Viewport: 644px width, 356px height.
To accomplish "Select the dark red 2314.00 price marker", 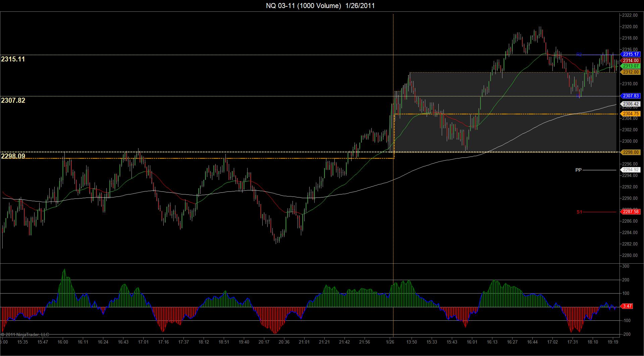I will (x=631, y=60).
